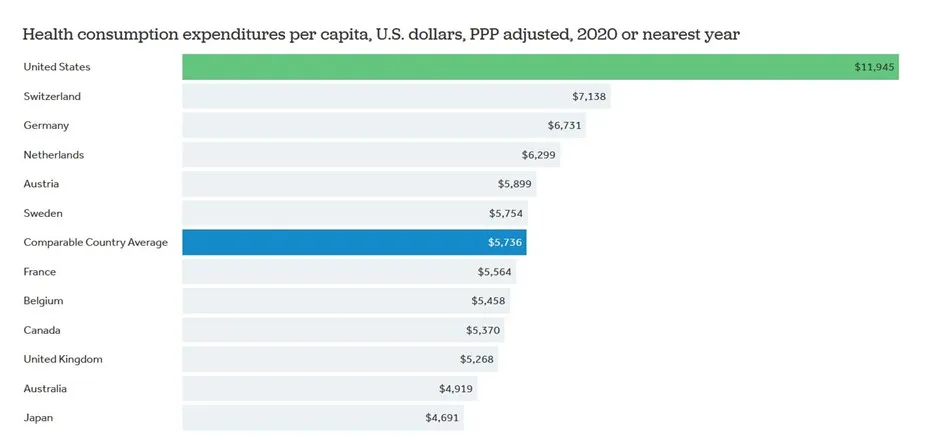Click the $5,754 value on Sweden's bar

505,213
